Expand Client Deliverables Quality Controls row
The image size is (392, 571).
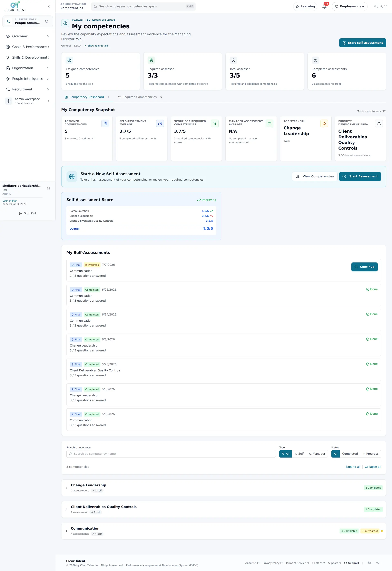coord(224,509)
